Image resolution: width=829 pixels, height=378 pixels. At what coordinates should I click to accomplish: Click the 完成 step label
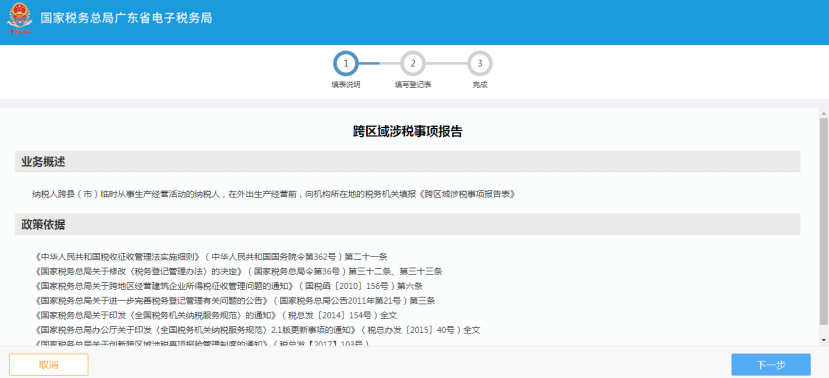pos(480,85)
